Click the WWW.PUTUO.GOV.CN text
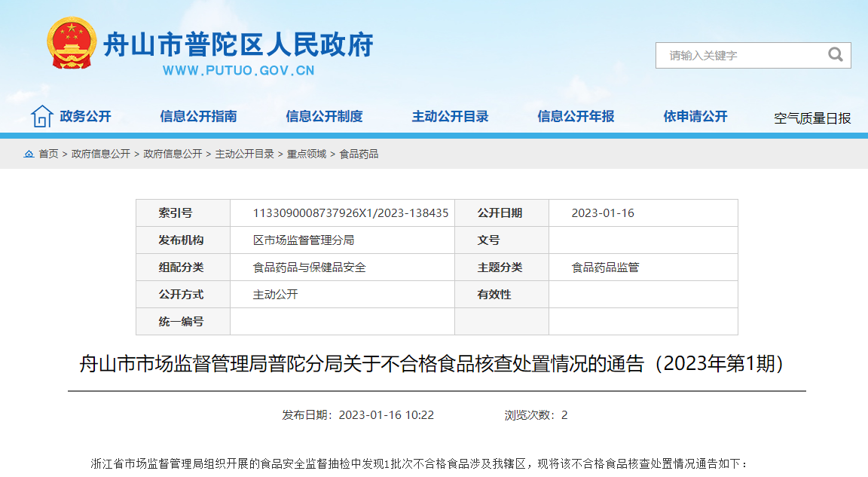Viewport: 868px width, 477px height. (x=239, y=71)
